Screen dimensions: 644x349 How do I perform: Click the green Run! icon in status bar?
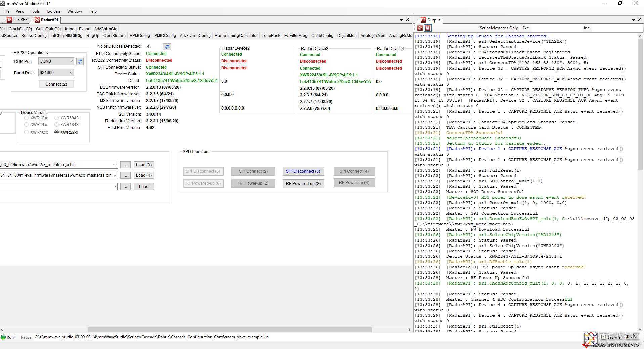click(3, 337)
